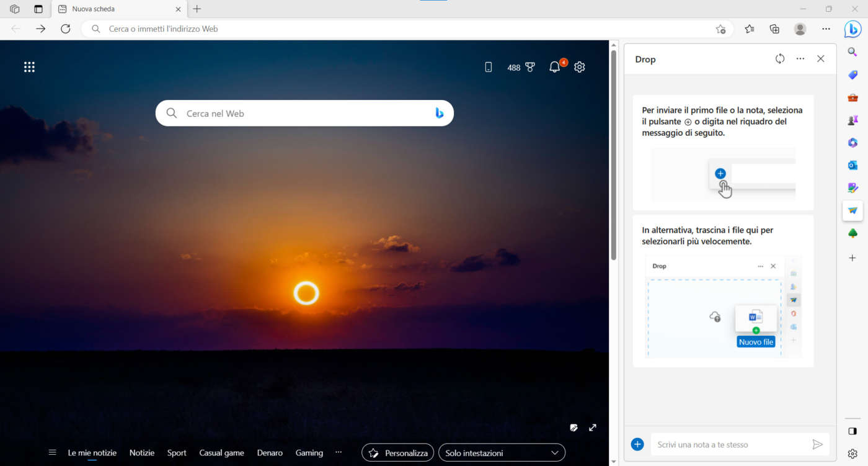Click the refresh icon in the Drop panel
868x466 pixels.
[x=779, y=58]
